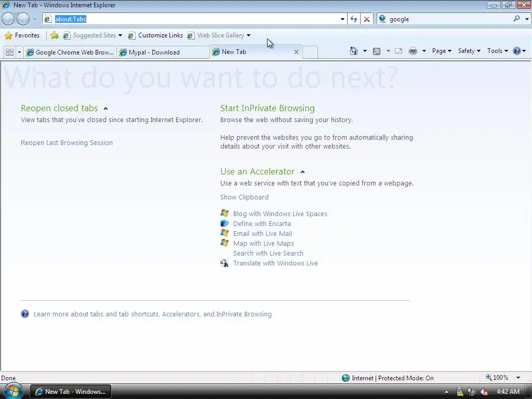Click Translate with Windows Live accelerator
This screenshot has width=532, height=399.
click(x=275, y=263)
